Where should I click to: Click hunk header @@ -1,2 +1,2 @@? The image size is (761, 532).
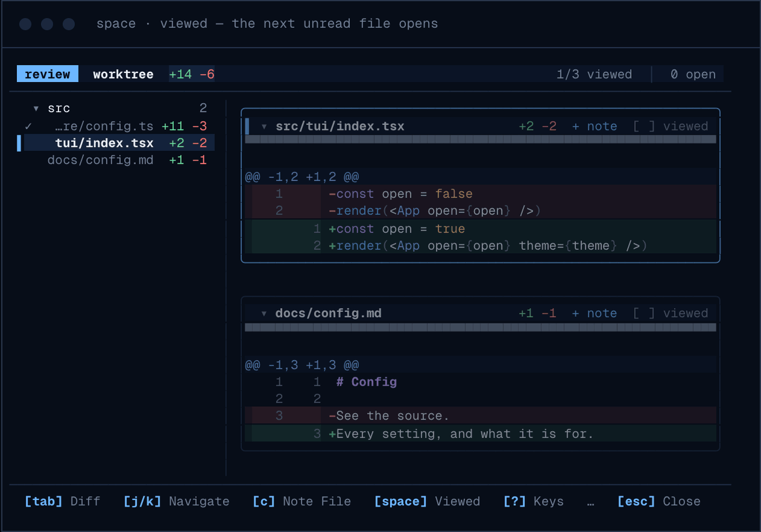302,177
